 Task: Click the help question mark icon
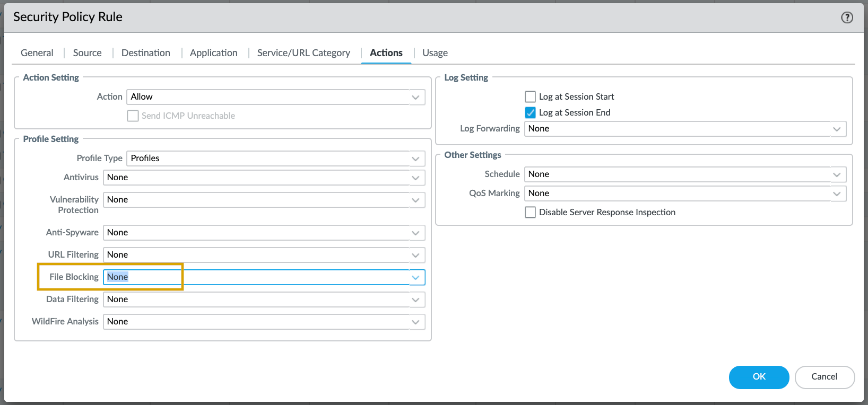[x=847, y=17]
